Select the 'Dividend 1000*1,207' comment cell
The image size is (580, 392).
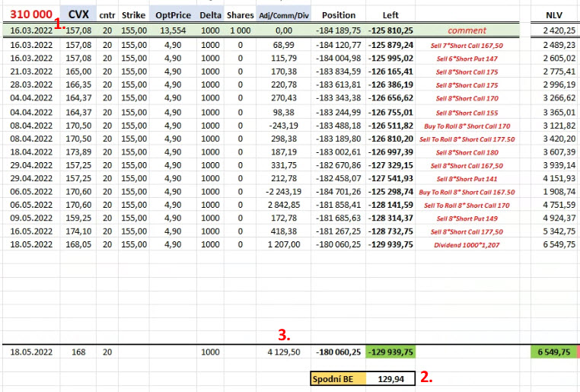pyautogui.click(x=467, y=245)
